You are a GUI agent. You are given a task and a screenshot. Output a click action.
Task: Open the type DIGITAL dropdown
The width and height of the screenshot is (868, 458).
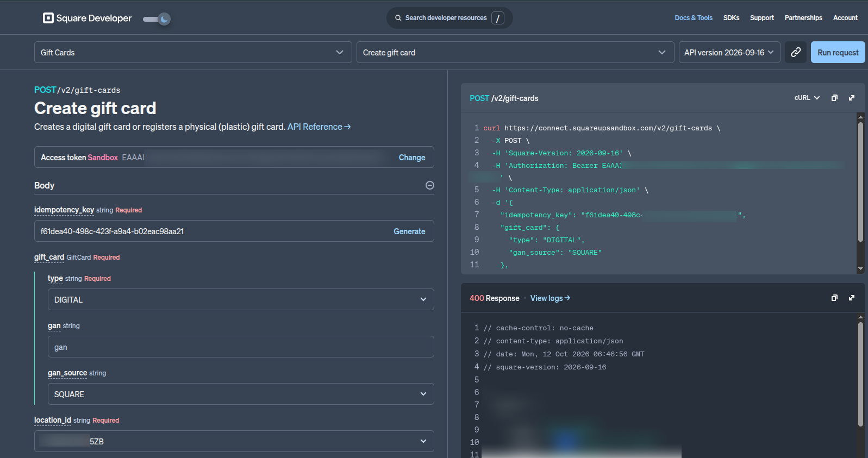[x=241, y=299]
